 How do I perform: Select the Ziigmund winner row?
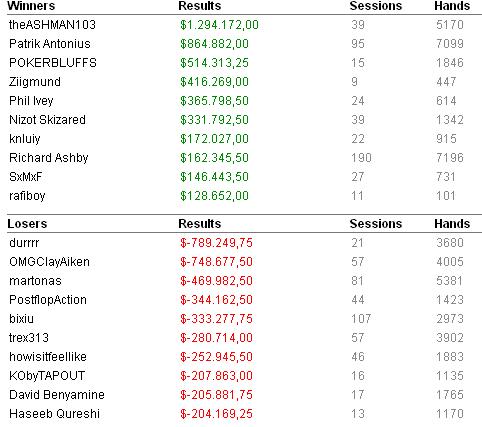point(244,82)
